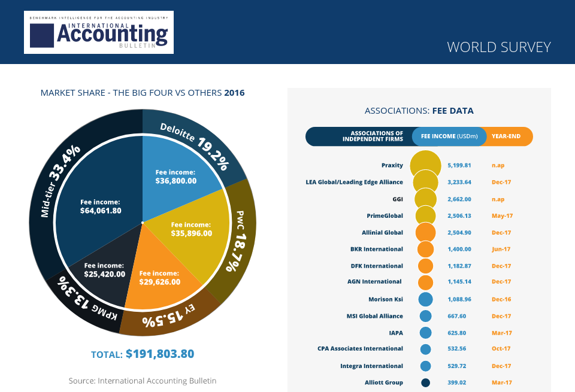Click the orange bubble next to Allinial Global
This screenshot has width=575, height=392.
point(425,232)
